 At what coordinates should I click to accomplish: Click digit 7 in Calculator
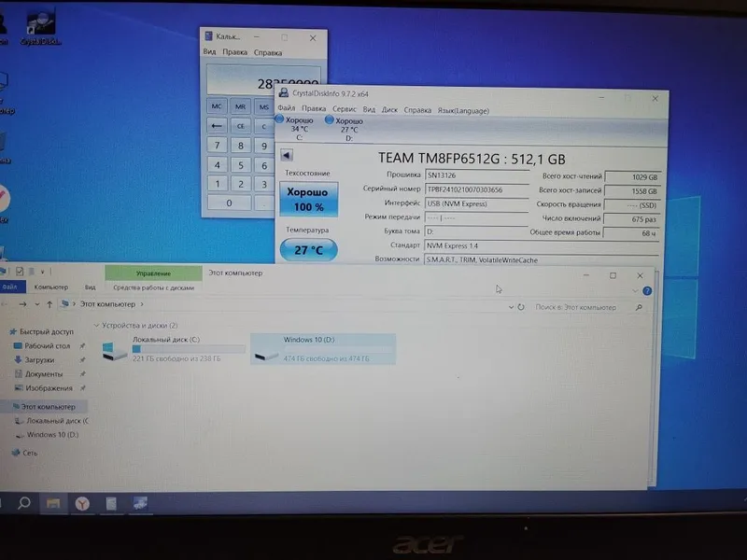coord(218,146)
